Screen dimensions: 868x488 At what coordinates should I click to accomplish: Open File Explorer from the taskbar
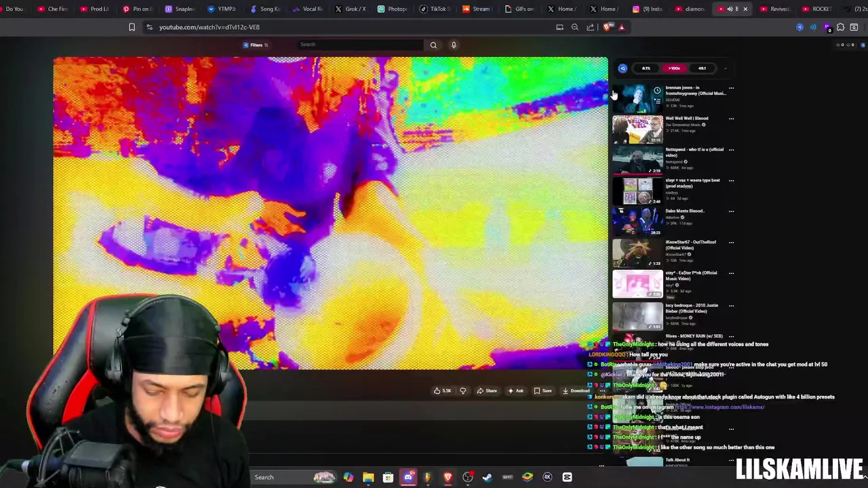[x=368, y=477]
